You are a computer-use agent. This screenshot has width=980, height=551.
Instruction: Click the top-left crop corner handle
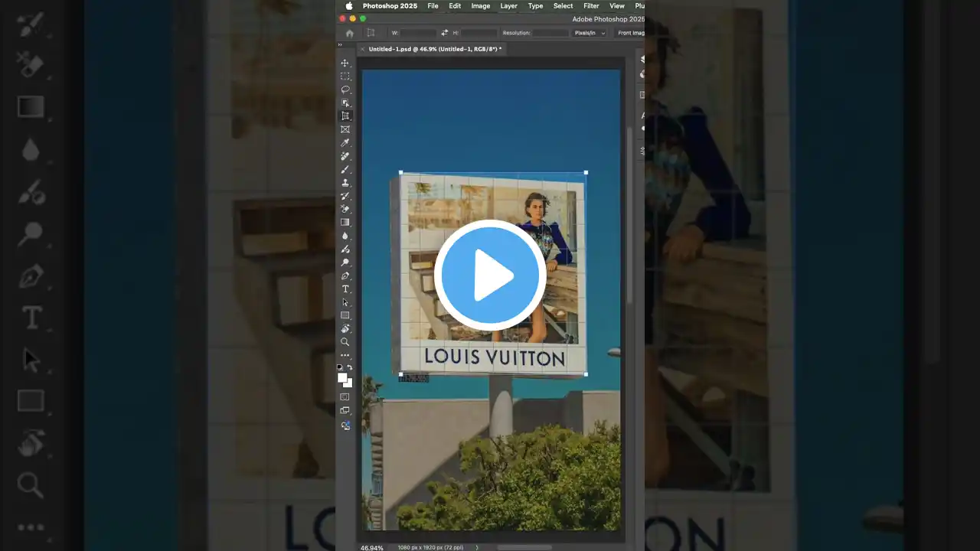(x=401, y=173)
